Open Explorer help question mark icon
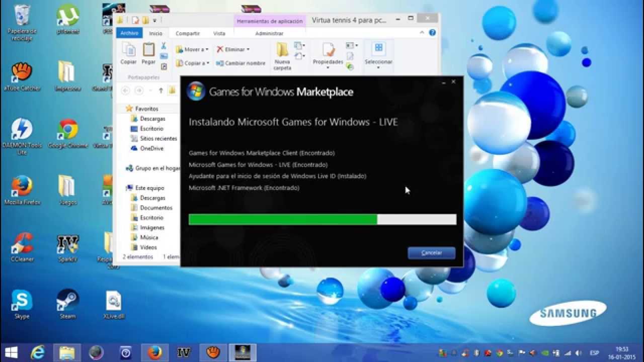This screenshot has height=362, width=644. tap(432, 32)
